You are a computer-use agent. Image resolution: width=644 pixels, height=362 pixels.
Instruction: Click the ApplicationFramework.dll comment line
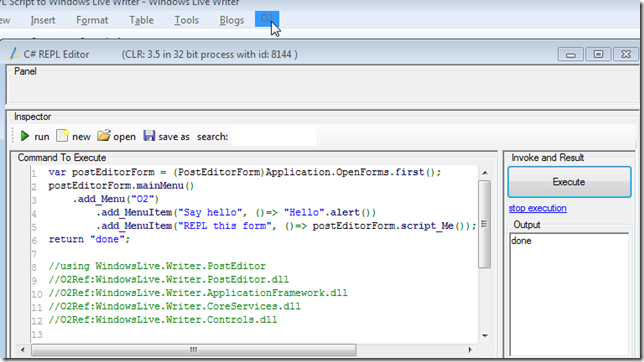198,293
